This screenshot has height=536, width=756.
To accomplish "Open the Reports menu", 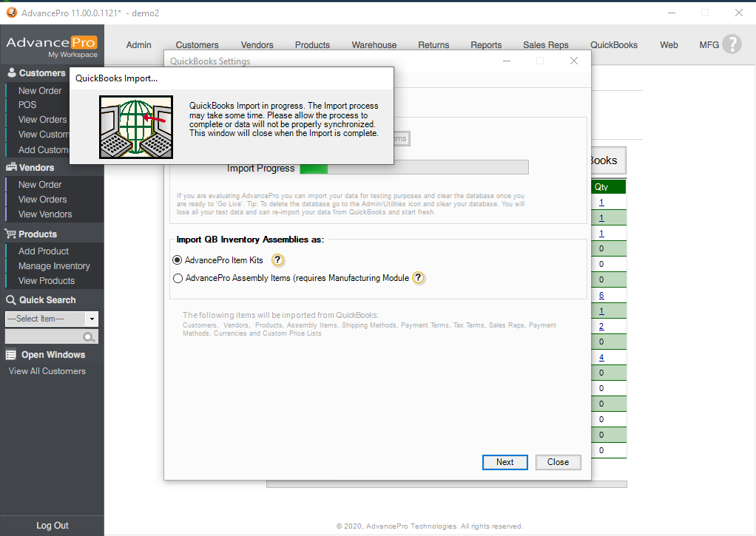I will point(486,45).
